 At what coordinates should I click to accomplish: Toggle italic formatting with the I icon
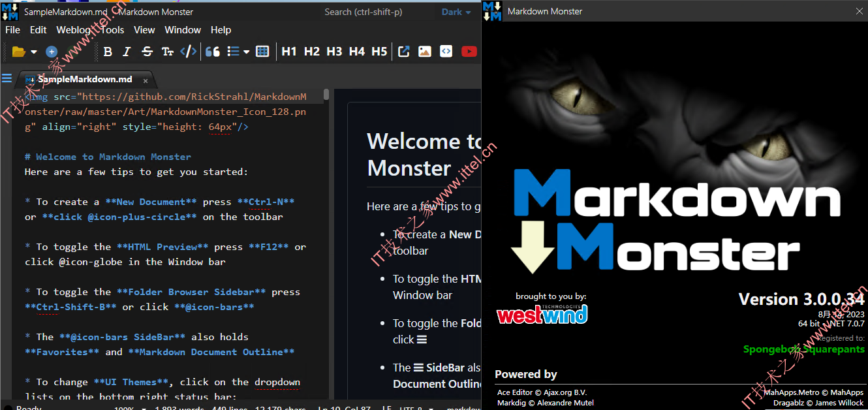pyautogui.click(x=127, y=52)
